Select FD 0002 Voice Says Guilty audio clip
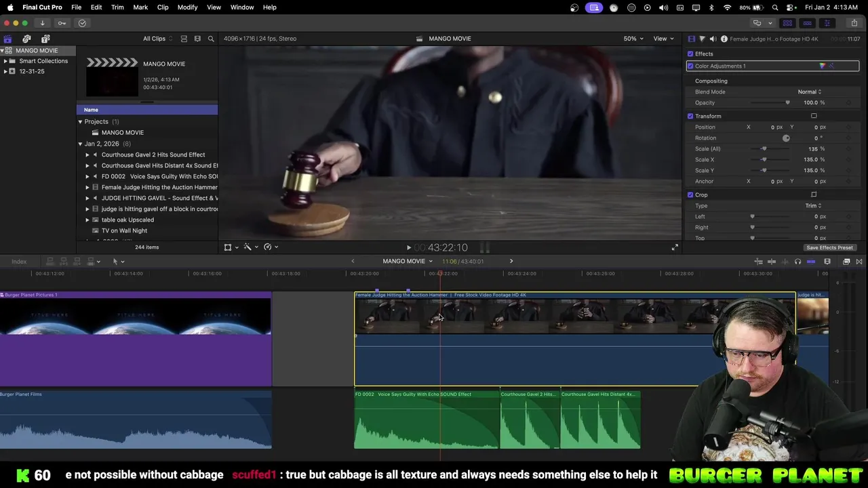868x488 pixels. pos(427,419)
